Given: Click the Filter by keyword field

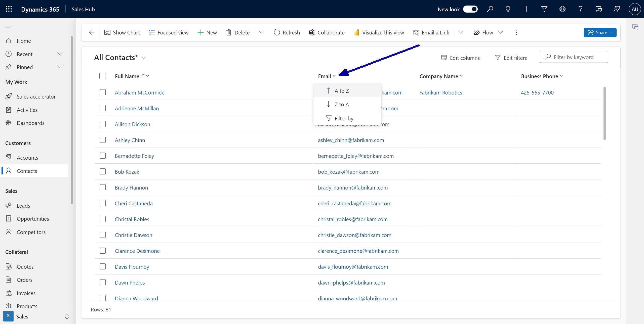Looking at the screenshot, I should [574, 57].
